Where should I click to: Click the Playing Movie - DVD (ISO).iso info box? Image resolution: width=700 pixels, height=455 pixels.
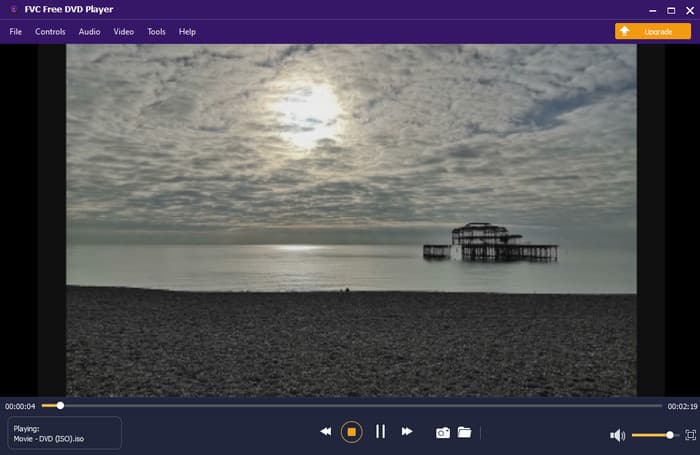pos(65,433)
